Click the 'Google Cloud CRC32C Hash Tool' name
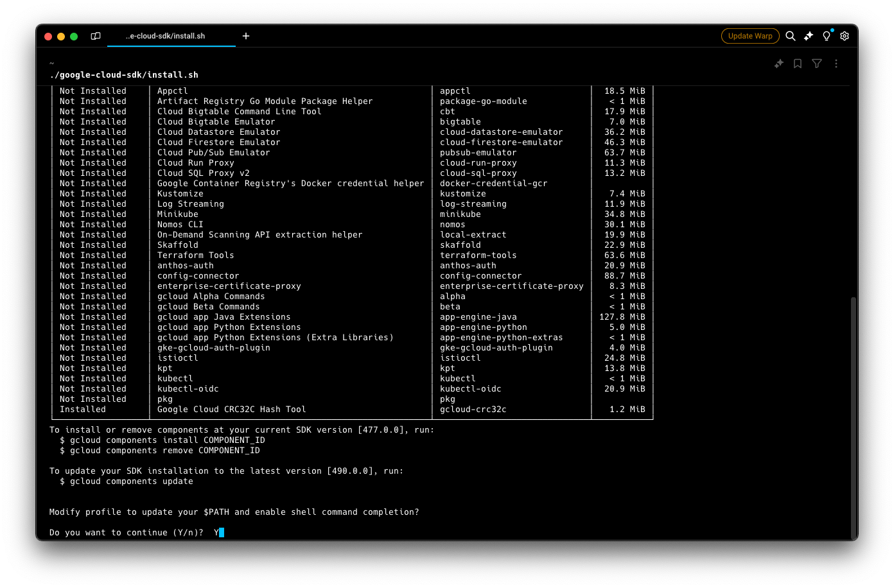The image size is (894, 588). (232, 410)
